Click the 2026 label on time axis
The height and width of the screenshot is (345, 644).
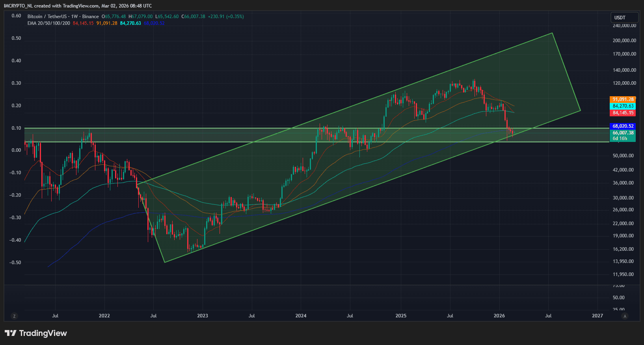(499, 316)
